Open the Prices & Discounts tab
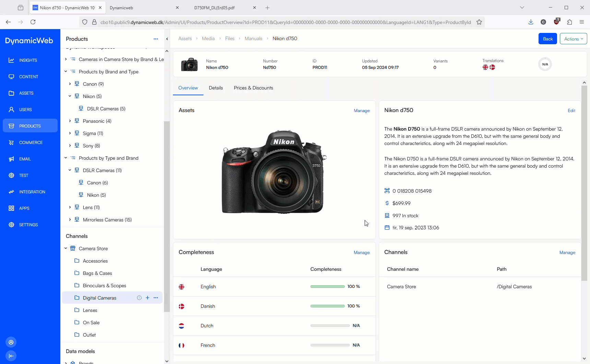Image resolution: width=590 pixels, height=364 pixels. (x=253, y=88)
